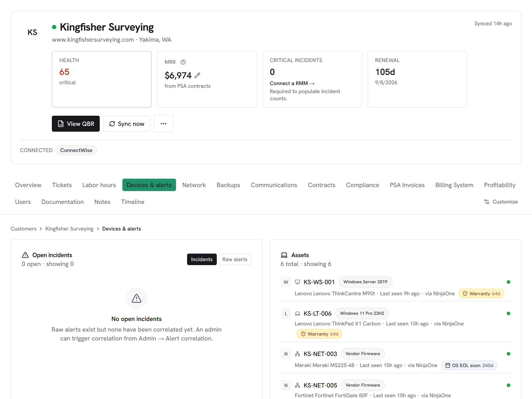Select the Devices & alerts tab
Viewport: 532px width, 399px height.
pos(149,185)
